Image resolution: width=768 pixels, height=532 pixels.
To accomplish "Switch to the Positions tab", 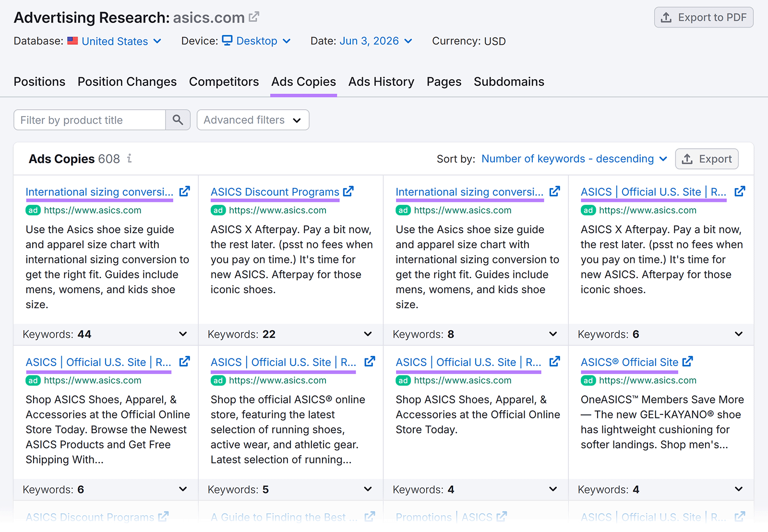I will [x=39, y=82].
